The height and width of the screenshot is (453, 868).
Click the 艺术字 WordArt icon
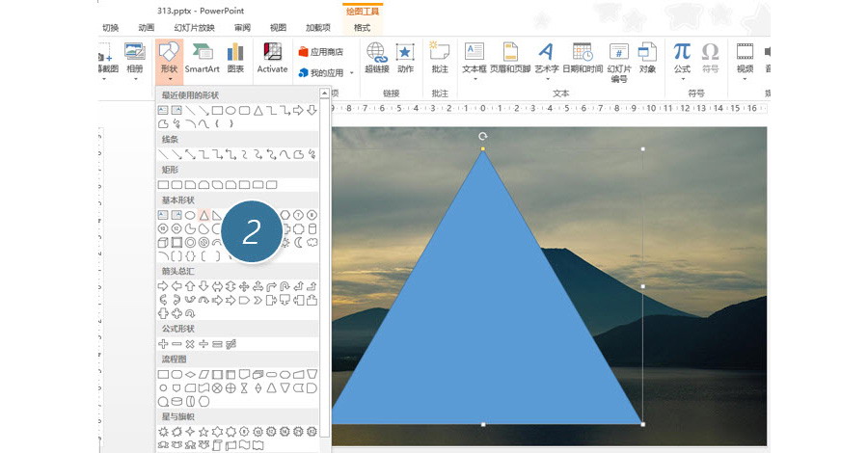pyautogui.click(x=546, y=58)
